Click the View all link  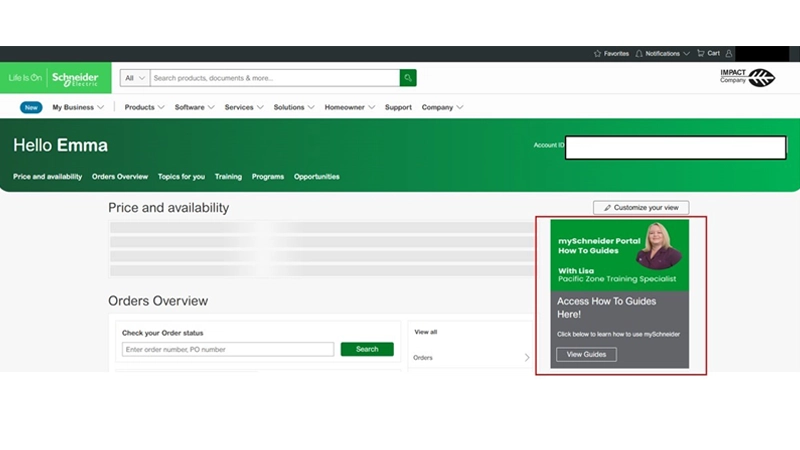click(x=426, y=332)
